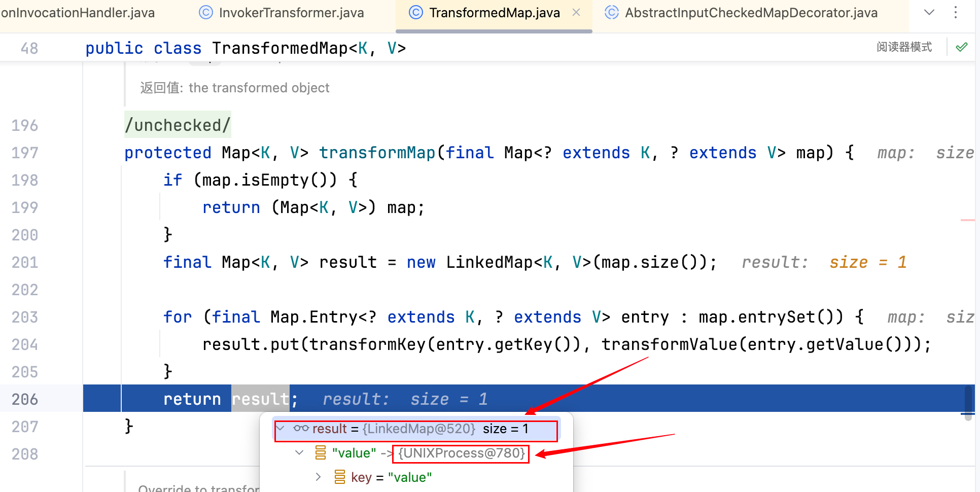Viewport: 980px width, 492px height.
Task: Toggle reader mode (阅读器模式)
Action: click(x=904, y=47)
